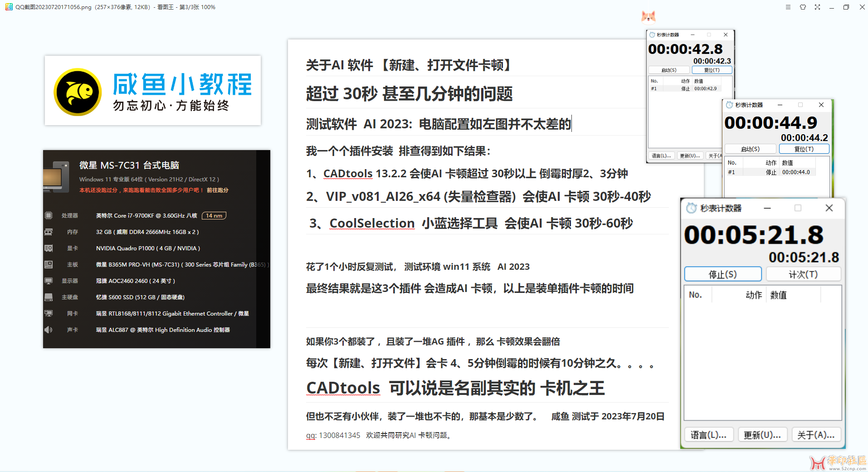Open the image viewer's hamburger main menu
This screenshot has height=472, width=868.
[788, 7]
